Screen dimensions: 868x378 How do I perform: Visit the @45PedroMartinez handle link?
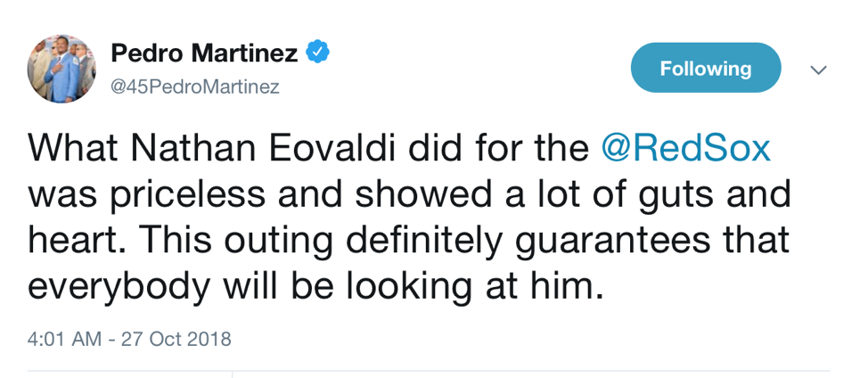click(x=194, y=87)
